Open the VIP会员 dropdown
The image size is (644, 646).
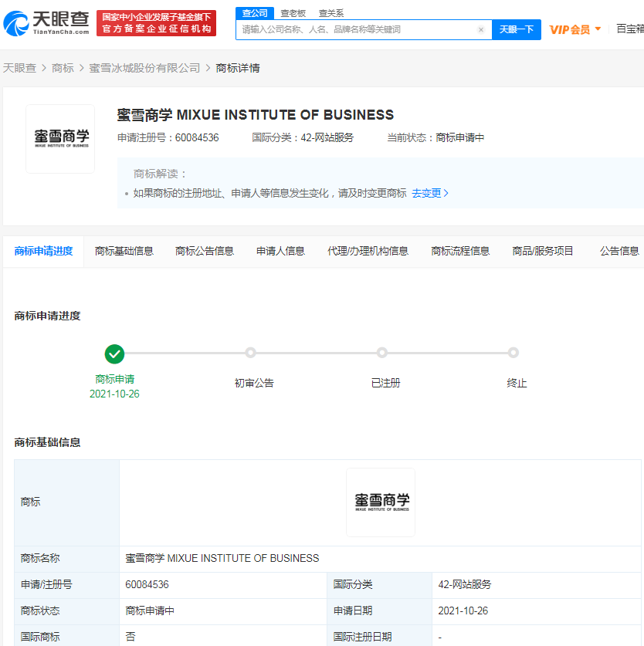575,29
